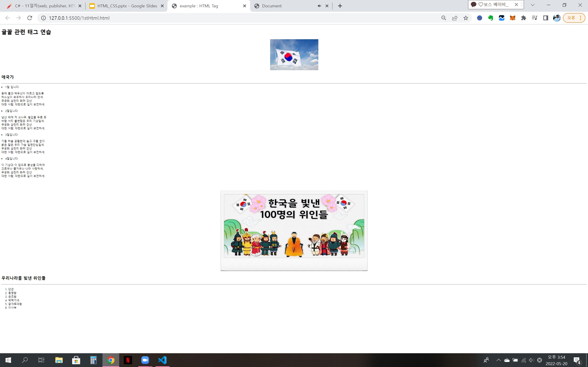Open site info via the circled-i icon

[x=43, y=18]
